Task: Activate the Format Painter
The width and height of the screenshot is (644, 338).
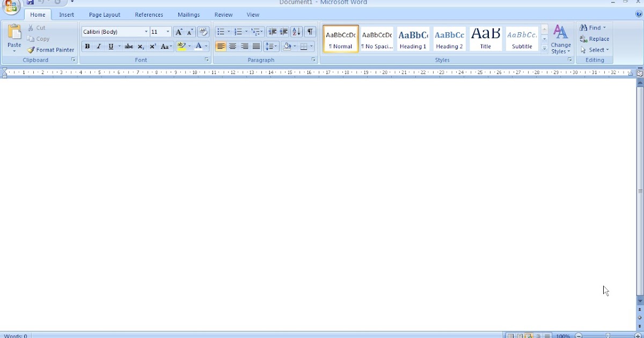Action: (51, 50)
